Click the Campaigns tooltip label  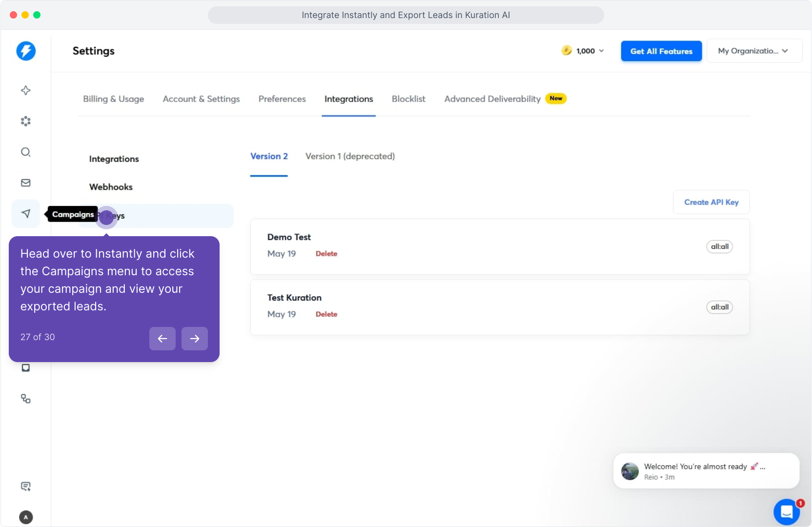73,214
